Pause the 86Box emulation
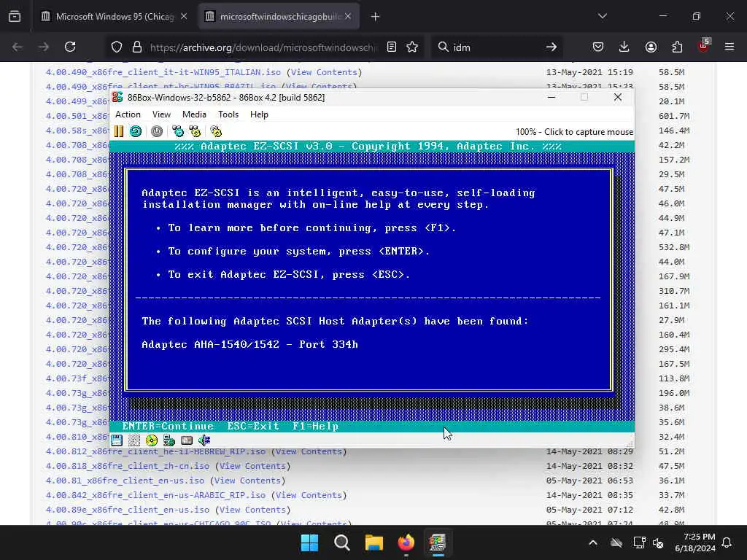The width and height of the screenshot is (747, 560). point(119,131)
